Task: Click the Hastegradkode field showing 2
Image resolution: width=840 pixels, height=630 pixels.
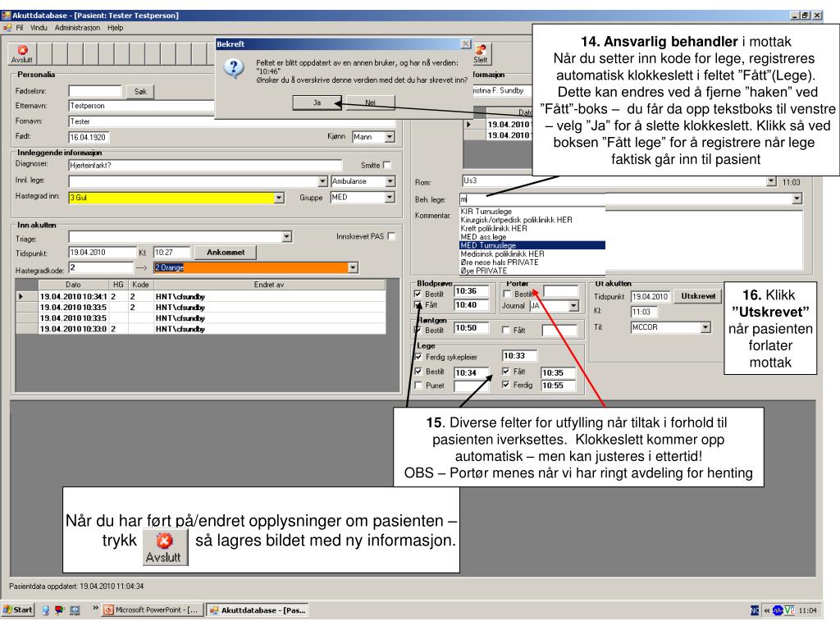Action: (101, 267)
